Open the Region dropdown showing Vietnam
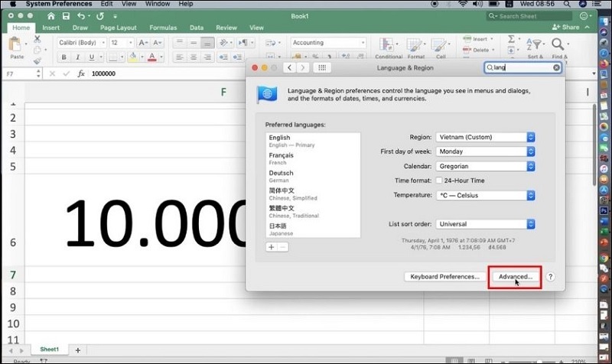This screenshot has width=612, height=364. 485,138
